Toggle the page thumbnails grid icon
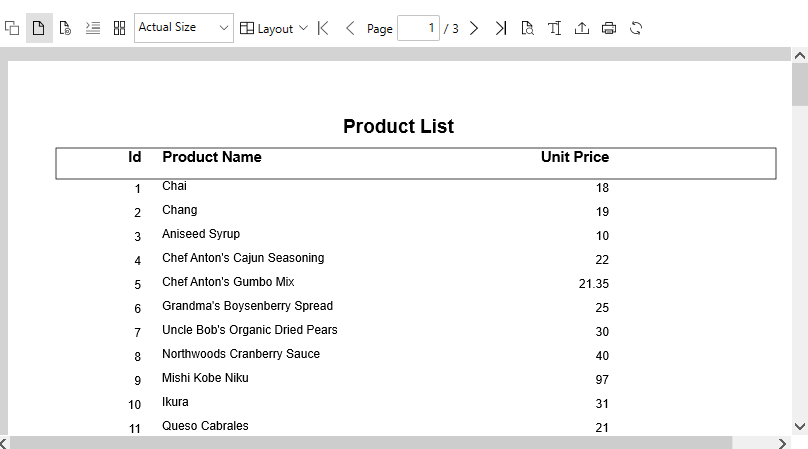This screenshot has height=449, width=808. tap(119, 28)
